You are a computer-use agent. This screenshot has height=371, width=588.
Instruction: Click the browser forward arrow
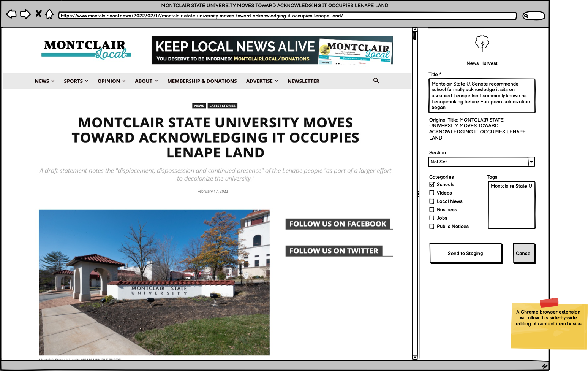25,14
